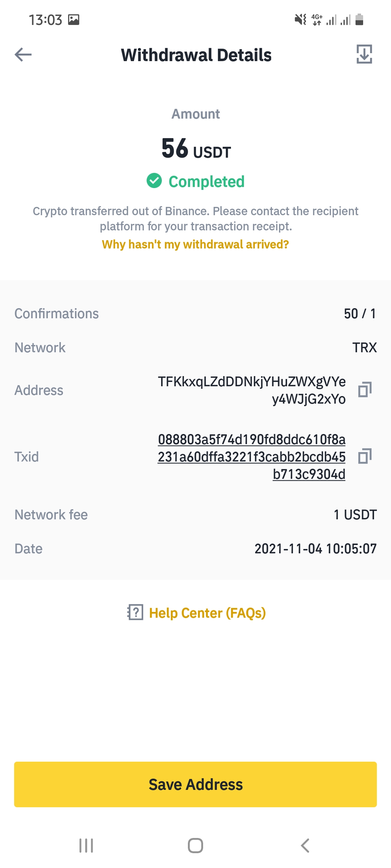Open the Help Center (FAQs) link
The image size is (391, 868).
tap(207, 613)
